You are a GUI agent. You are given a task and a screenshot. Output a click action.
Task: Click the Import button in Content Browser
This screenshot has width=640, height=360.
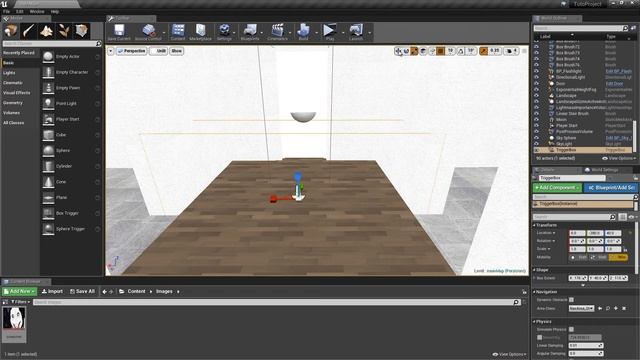click(52, 291)
